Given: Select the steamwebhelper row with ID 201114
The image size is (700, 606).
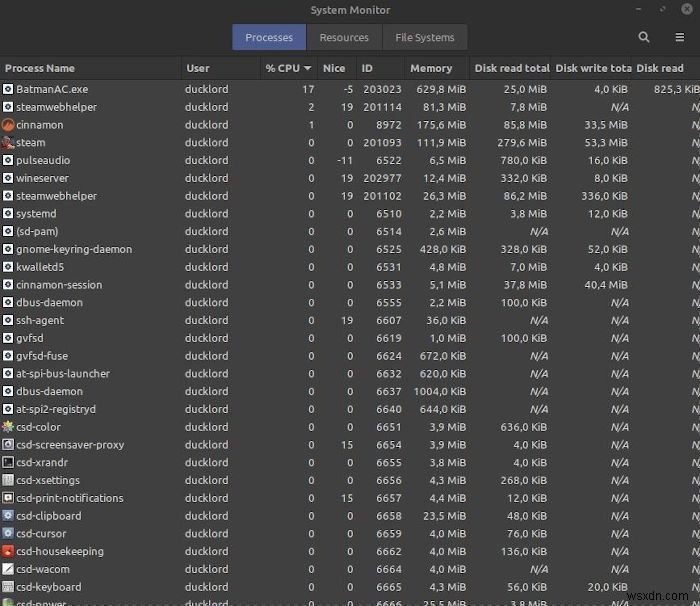Looking at the screenshot, I should [350, 107].
